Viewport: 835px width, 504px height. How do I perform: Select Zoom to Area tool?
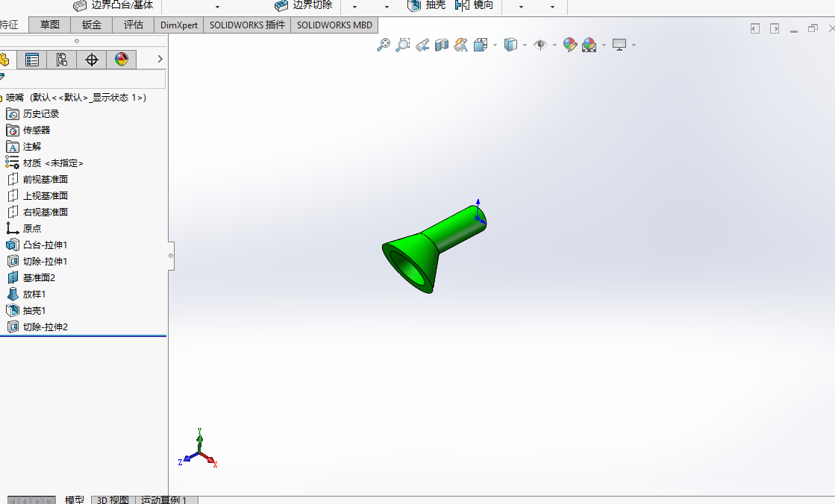click(x=403, y=45)
